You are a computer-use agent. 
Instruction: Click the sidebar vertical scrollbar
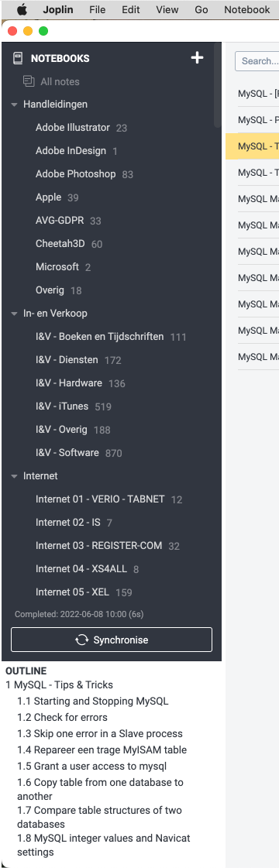[x=217, y=86]
